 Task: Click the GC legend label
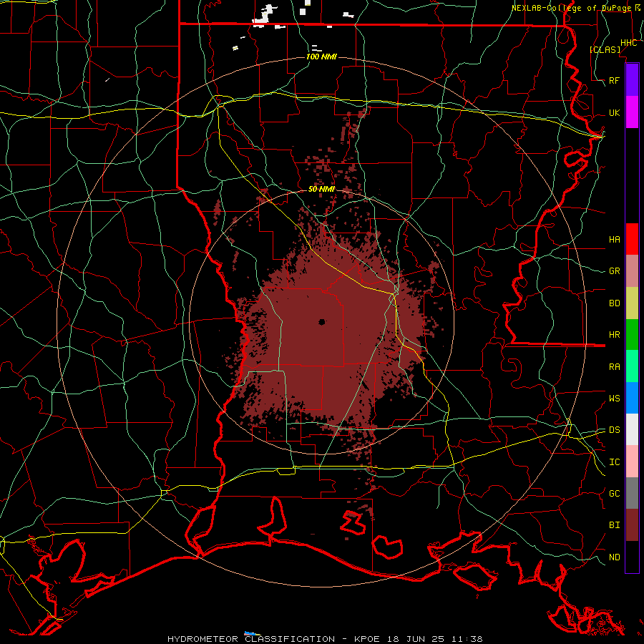[615, 494]
